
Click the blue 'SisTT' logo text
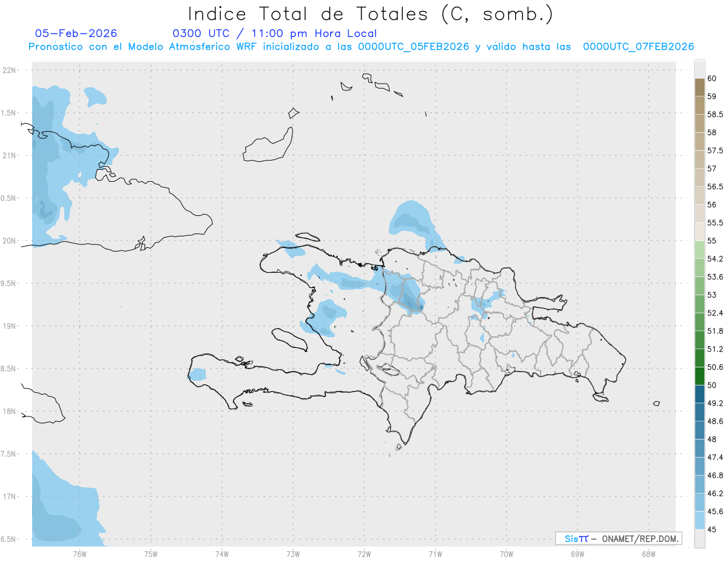click(x=576, y=538)
